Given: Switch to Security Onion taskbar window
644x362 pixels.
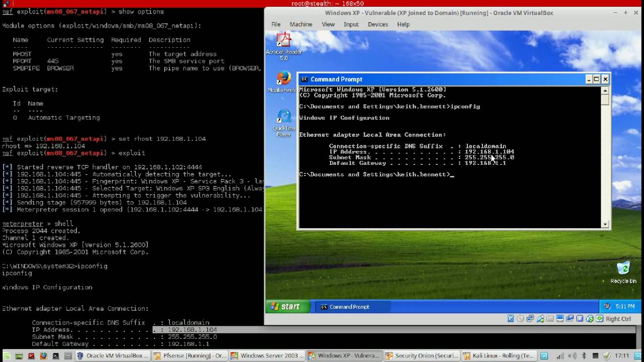Looking at the screenshot, I should (421, 355).
